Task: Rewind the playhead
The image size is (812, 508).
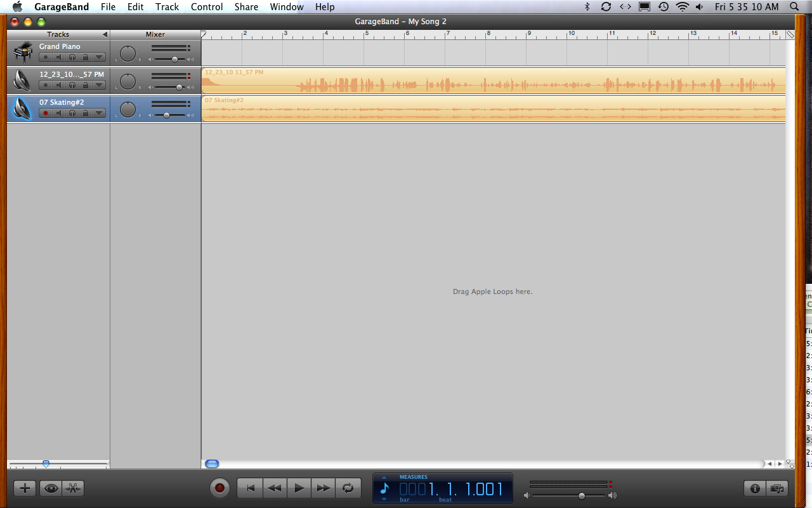Action: tap(275, 488)
